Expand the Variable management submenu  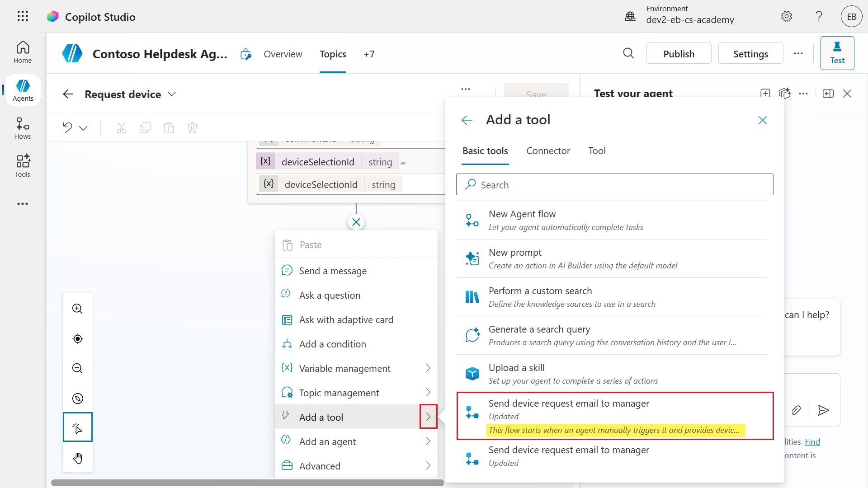click(428, 369)
